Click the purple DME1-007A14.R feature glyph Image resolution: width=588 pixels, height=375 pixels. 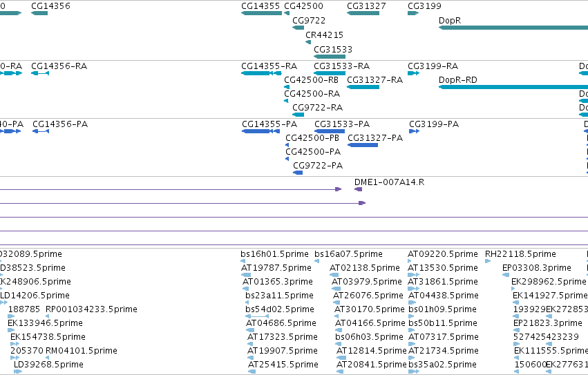click(358, 189)
